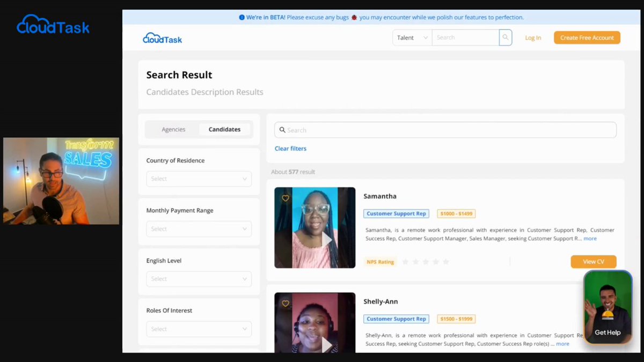
Task: Play Shelly-Ann's intro video
Action: coord(327,344)
